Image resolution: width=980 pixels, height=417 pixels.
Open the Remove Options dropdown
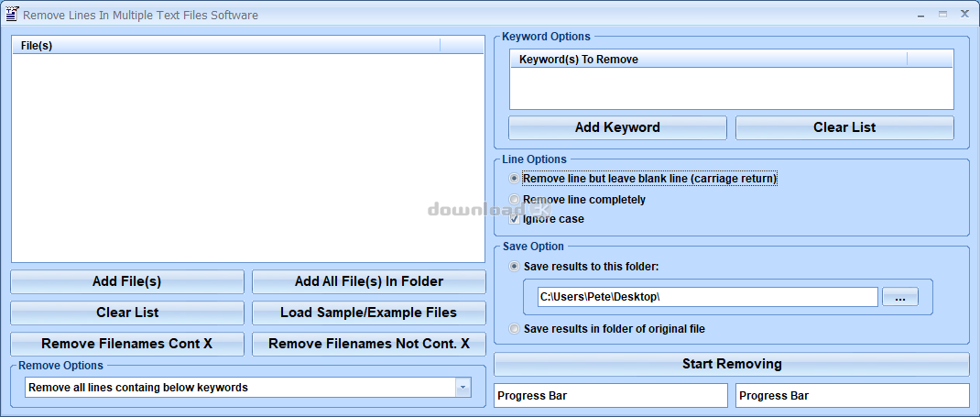pyautogui.click(x=463, y=388)
